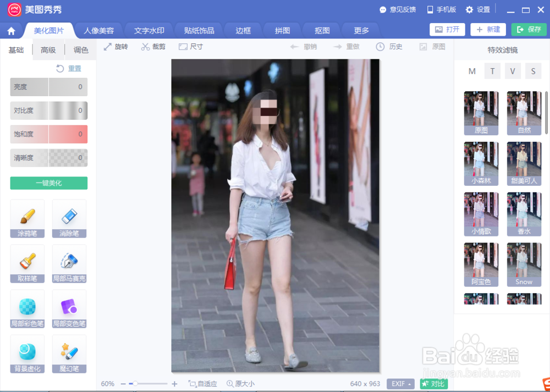Adjust the 清晰度 sharpness slider
Image resolution: width=550 pixels, height=392 pixels.
[49, 158]
